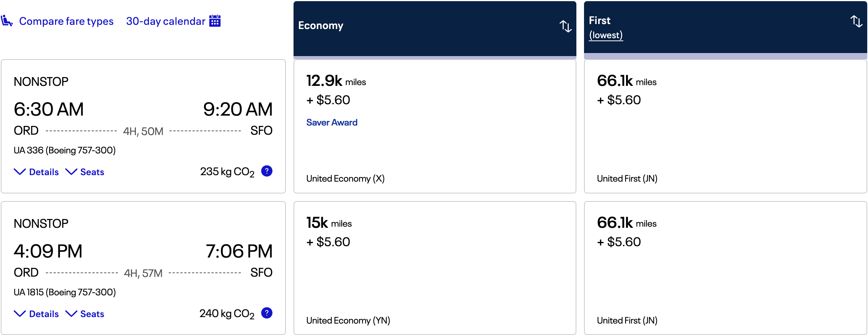
Task: Open CO2 help icon for UA 1815
Action: coord(267,313)
